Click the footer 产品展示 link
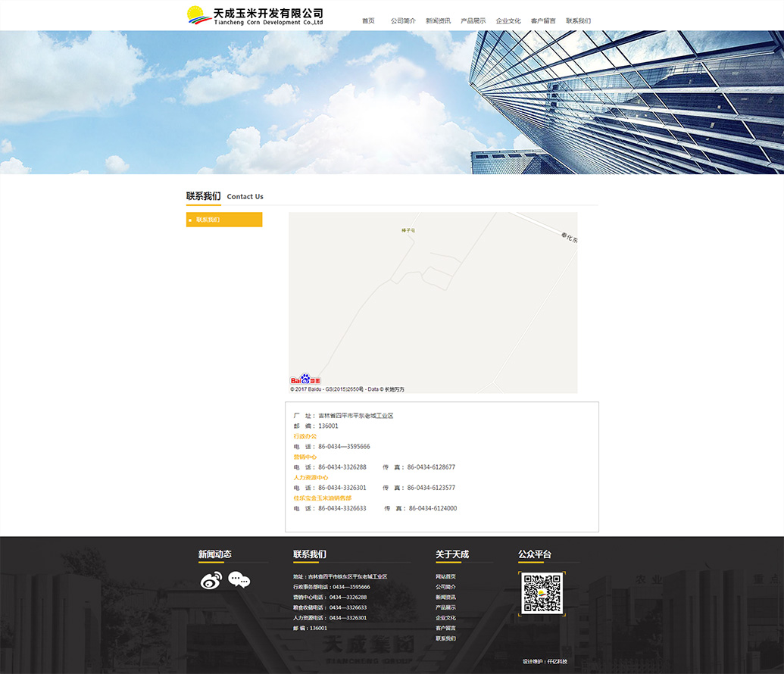784x674 pixels. 445,607
